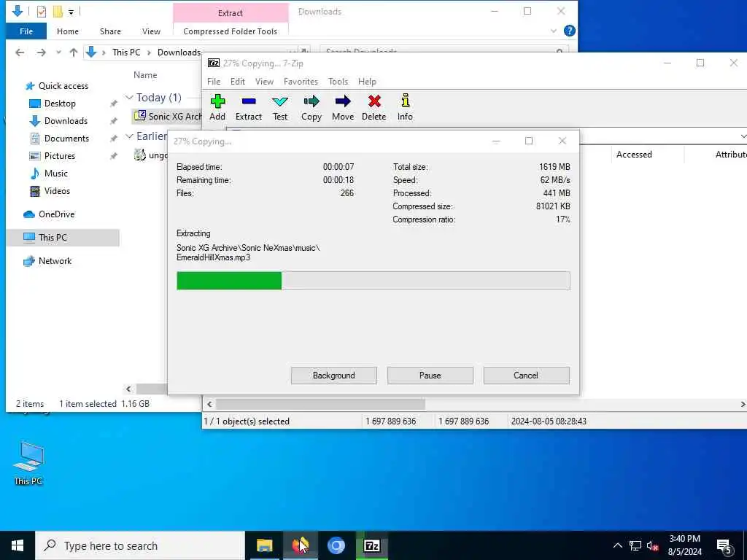Viewport: 747px width, 560px height.
Task: Open the 7-Zip Favorites menu
Action: (301, 82)
